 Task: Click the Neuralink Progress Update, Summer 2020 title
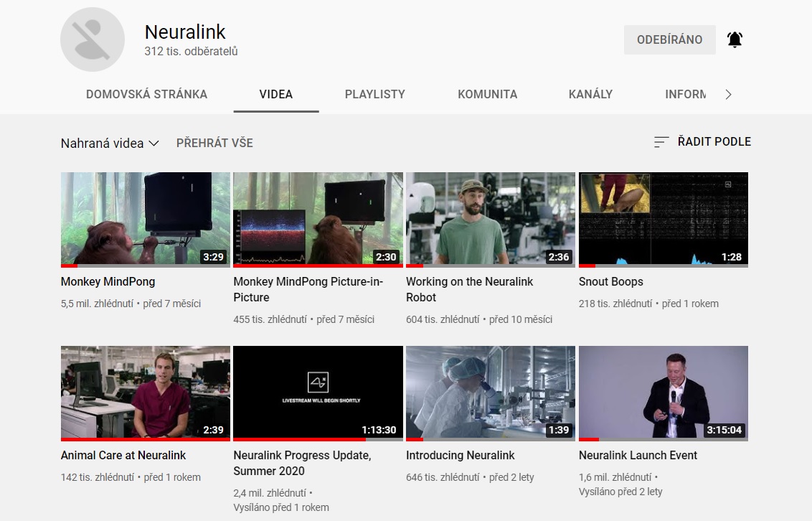coord(303,463)
